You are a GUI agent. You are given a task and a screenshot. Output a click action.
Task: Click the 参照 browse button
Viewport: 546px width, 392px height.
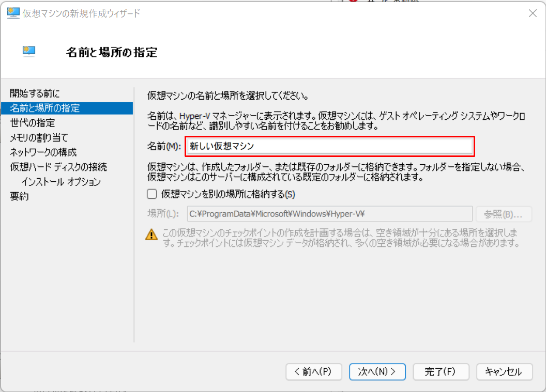click(x=504, y=214)
